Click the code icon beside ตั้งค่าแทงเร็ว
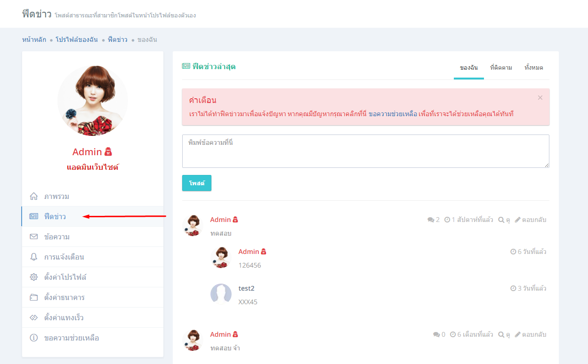 pyautogui.click(x=33, y=317)
